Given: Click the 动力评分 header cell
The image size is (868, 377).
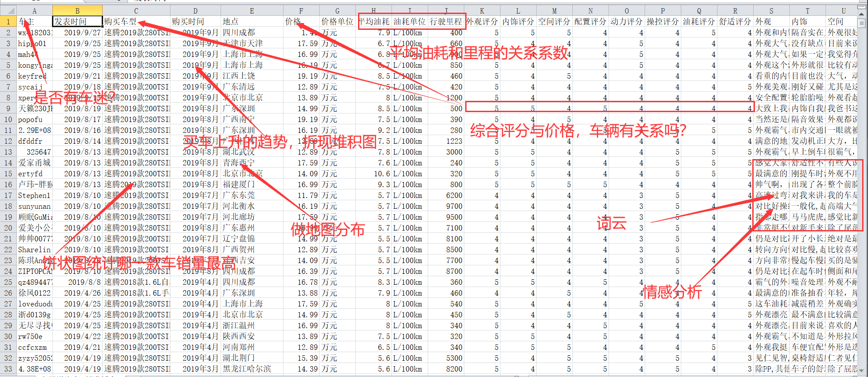Looking at the screenshot, I should coord(627,21).
